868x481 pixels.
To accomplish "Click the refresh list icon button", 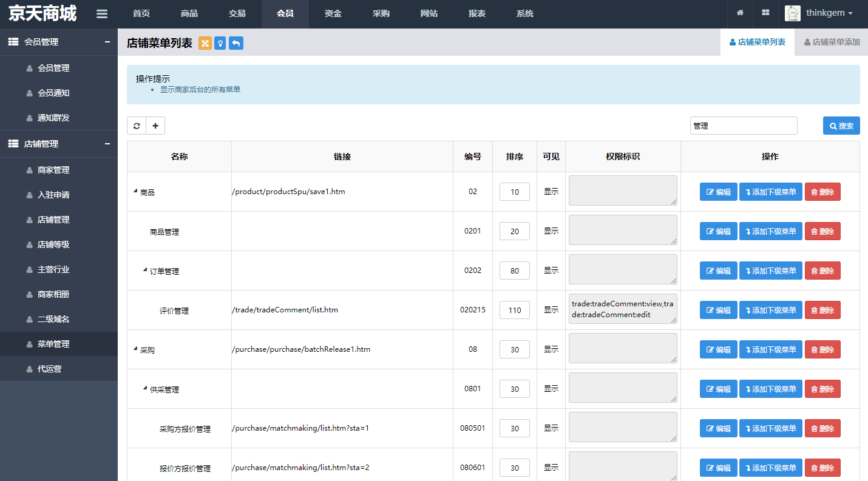I will [137, 126].
